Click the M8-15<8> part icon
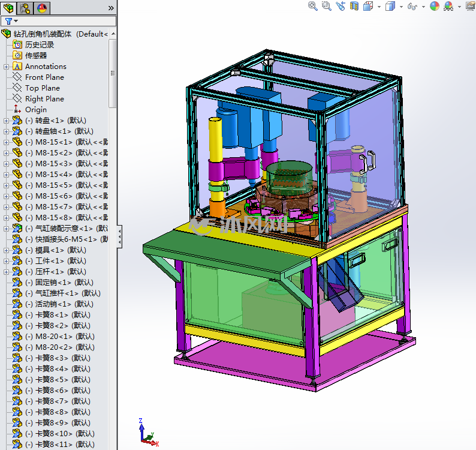 click(x=17, y=217)
